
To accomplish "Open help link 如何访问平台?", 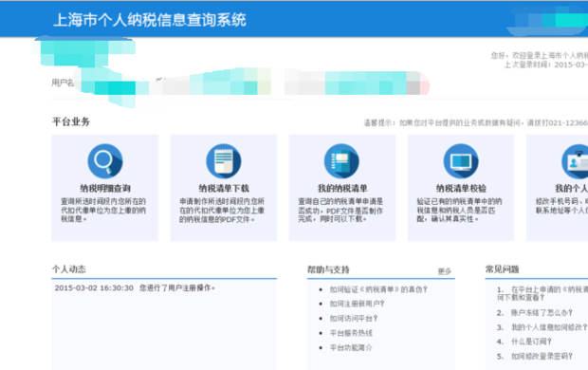I will [354, 318].
